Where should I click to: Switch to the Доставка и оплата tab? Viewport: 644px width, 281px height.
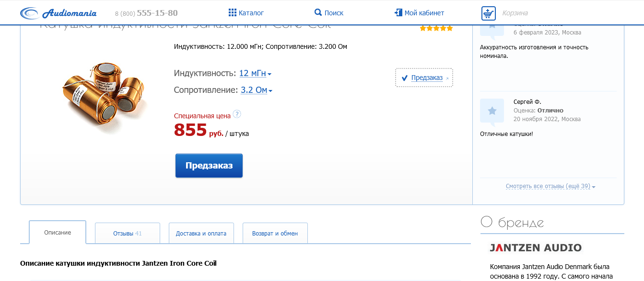click(201, 233)
